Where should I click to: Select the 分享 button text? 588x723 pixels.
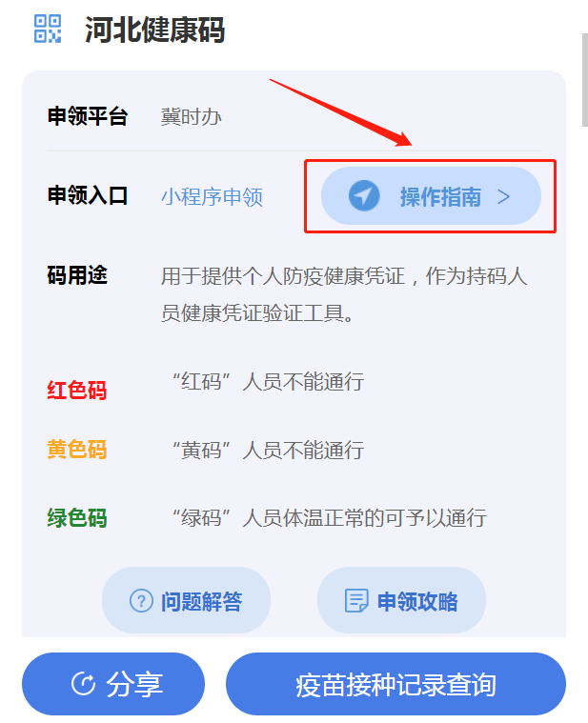134,684
